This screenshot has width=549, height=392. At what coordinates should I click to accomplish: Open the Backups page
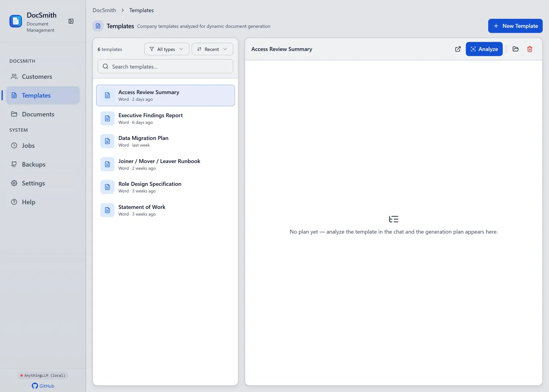43,165
